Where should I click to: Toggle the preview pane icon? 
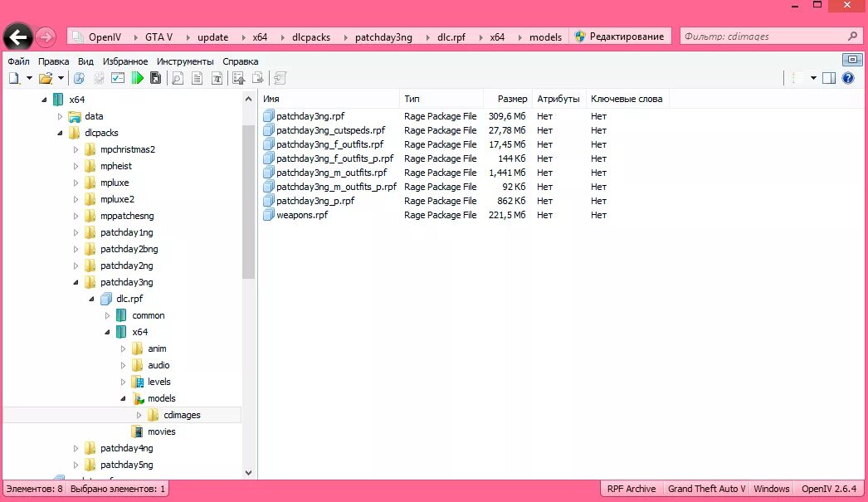click(x=829, y=78)
